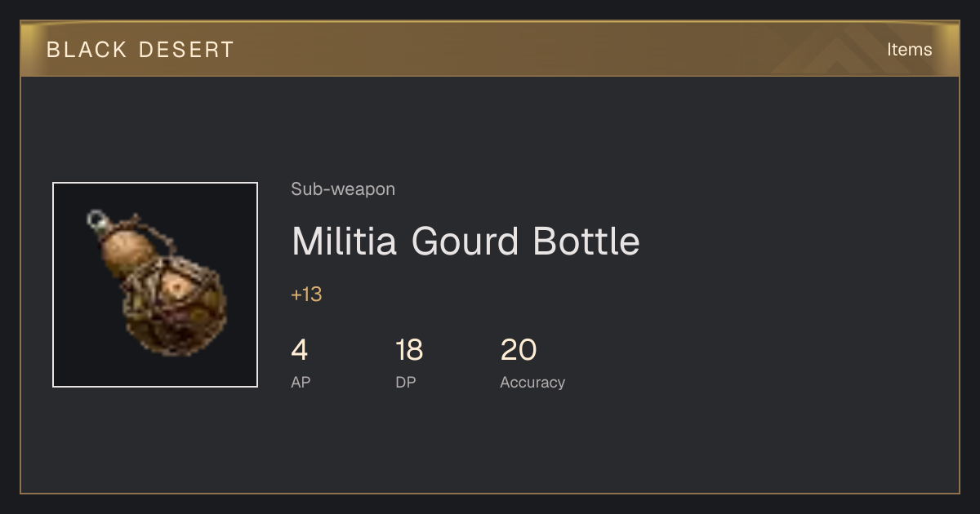Select the +13 enhancement level text

(x=306, y=295)
